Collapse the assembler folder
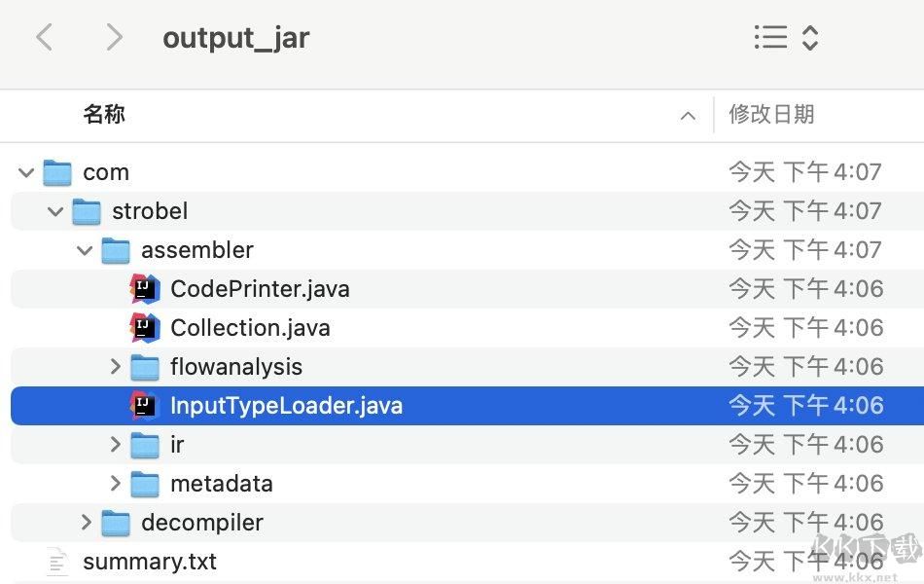Image resolution: width=924 pixels, height=584 pixels. click(85, 251)
